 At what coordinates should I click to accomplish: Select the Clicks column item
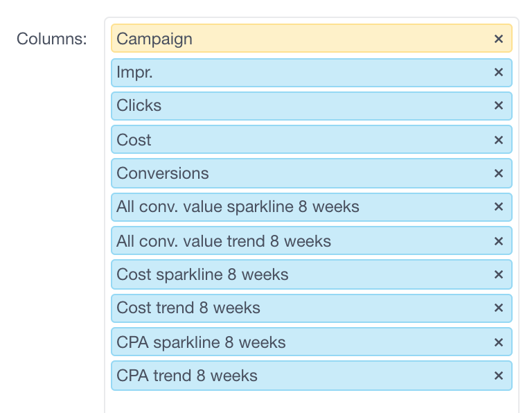(x=139, y=106)
